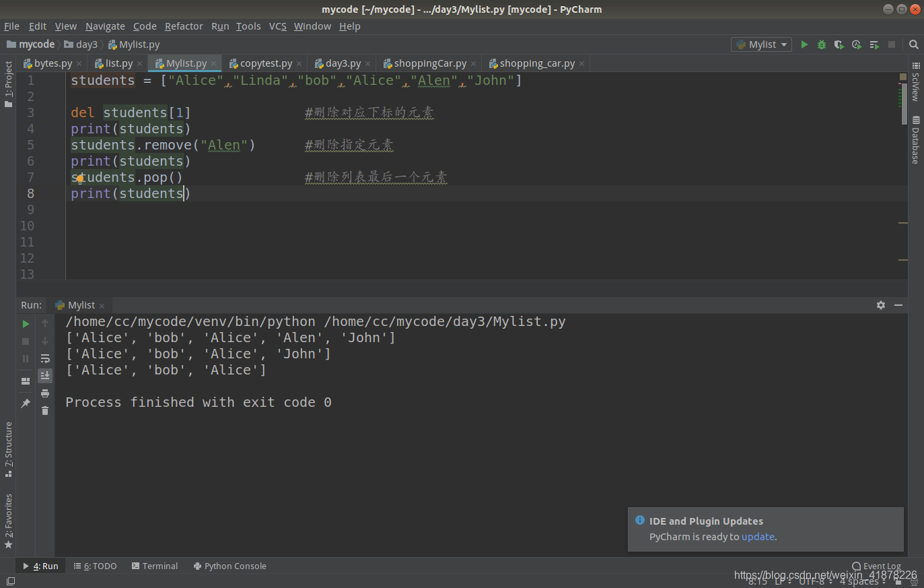Image resolution: width=924 pixels, height=588 pixels.
Task: Open Run panel settings gear
Action: pyautogui.click(x=881, y=305)
